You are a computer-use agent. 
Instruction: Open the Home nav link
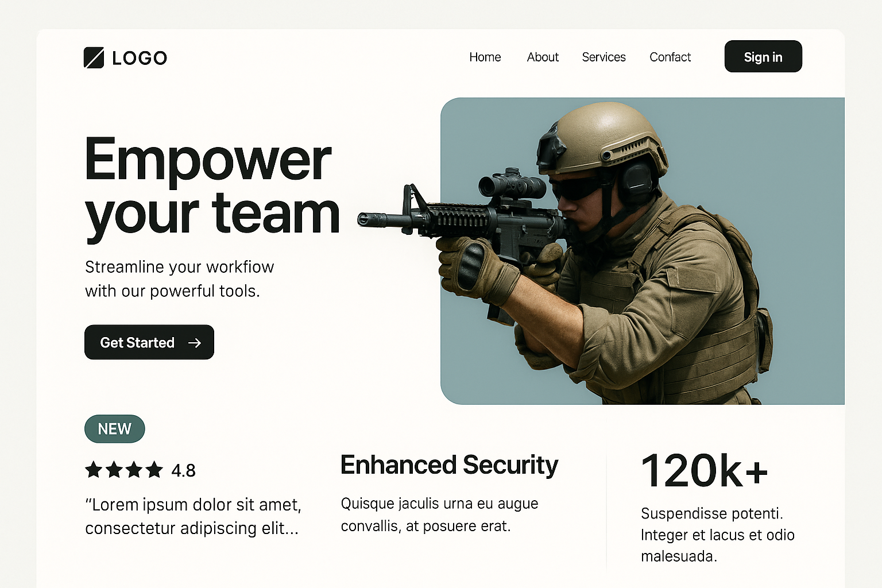point(485,57)
